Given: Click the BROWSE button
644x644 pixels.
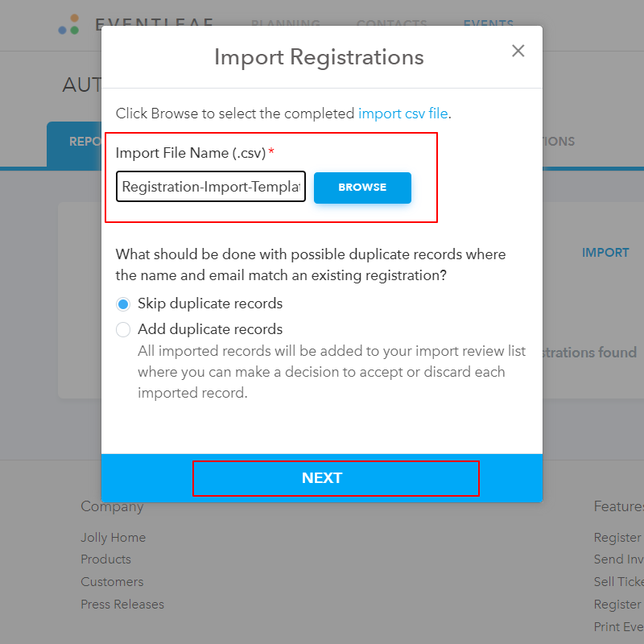Looking at the screenshot, I should coord(362,187).
